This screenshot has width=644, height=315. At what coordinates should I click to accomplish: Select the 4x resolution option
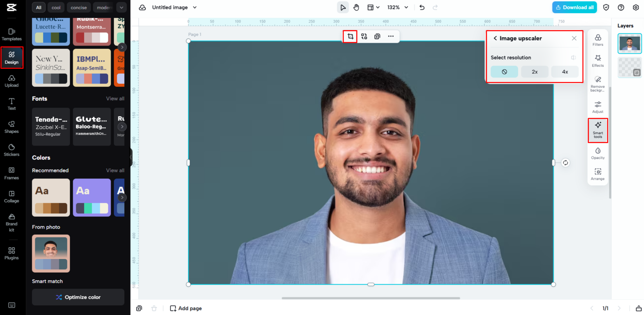click(565, 72)
